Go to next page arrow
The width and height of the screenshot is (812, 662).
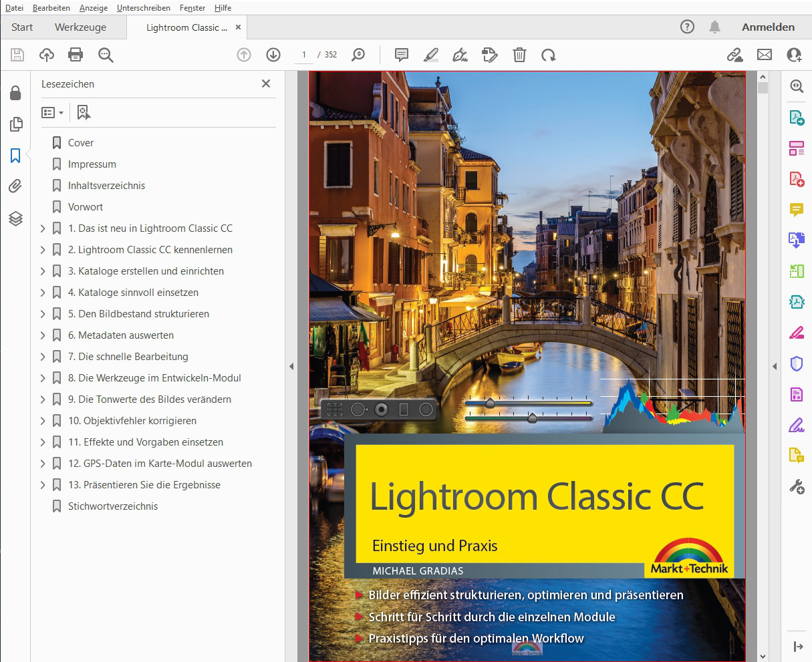[273, 55]
